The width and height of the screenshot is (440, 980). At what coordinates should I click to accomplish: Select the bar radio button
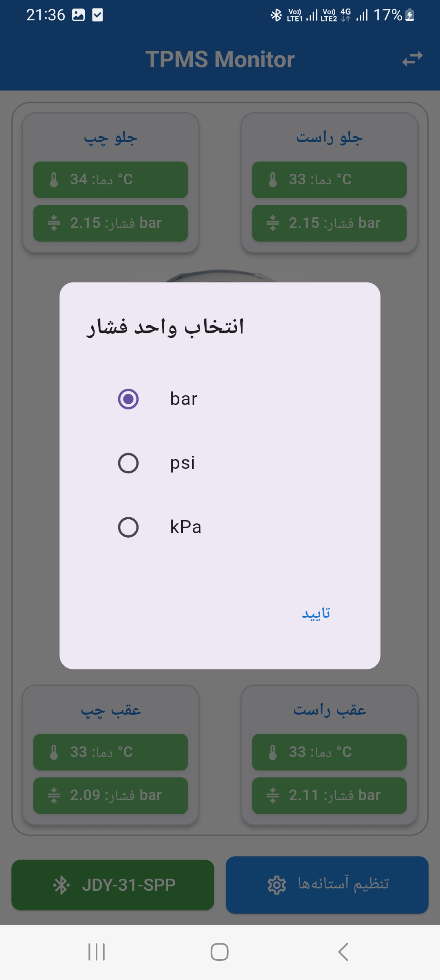128,399
